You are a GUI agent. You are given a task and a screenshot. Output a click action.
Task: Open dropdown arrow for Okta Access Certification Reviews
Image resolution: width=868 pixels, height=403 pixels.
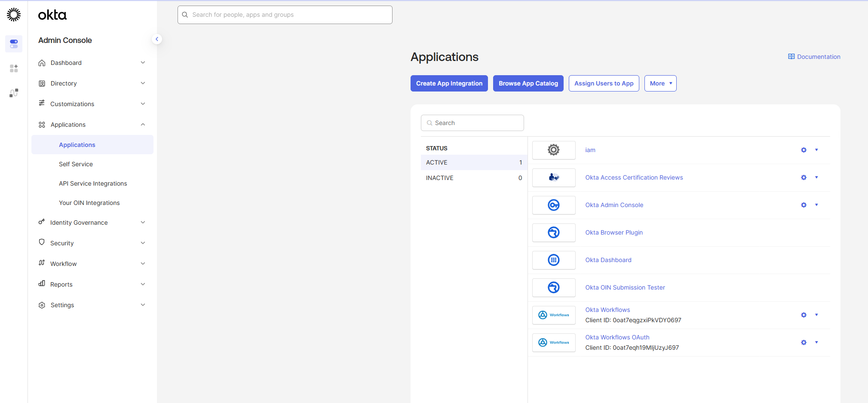click(x=816, y=177)
